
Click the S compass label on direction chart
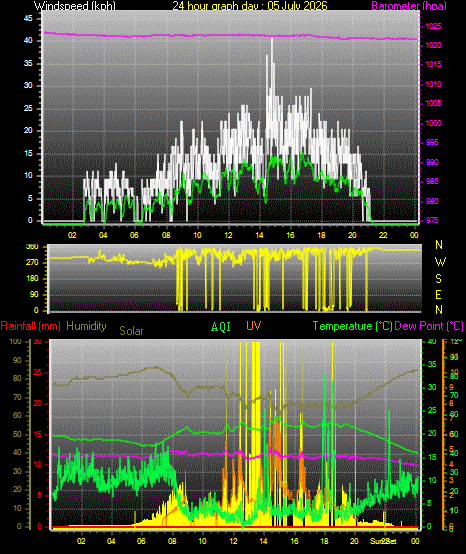click(438, 279)
